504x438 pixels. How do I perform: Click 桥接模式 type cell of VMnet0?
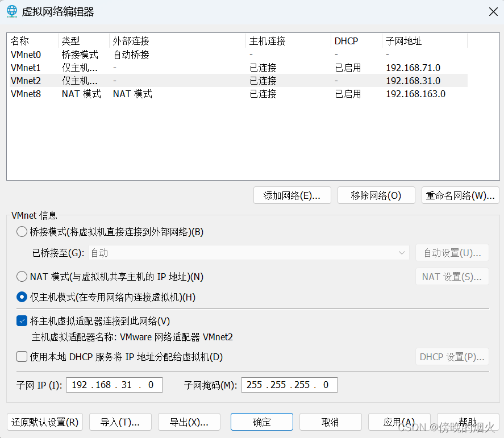pyautogui.click(x=80, y=55)
